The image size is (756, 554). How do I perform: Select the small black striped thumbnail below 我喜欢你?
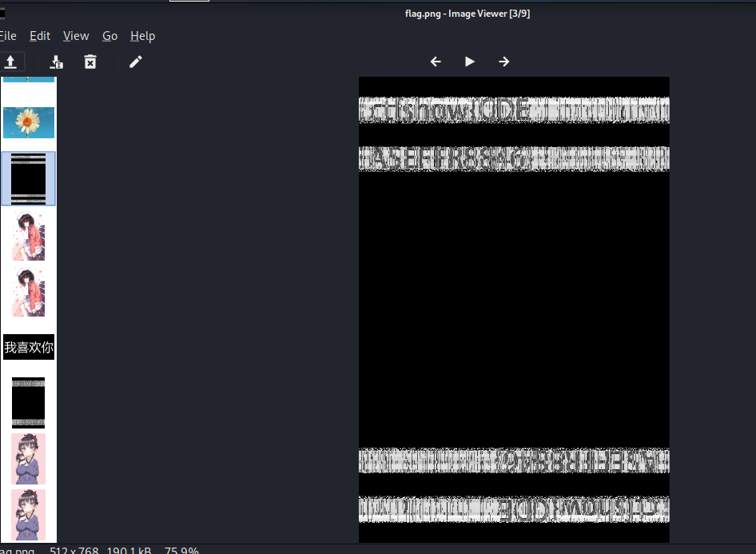(29, 403)
